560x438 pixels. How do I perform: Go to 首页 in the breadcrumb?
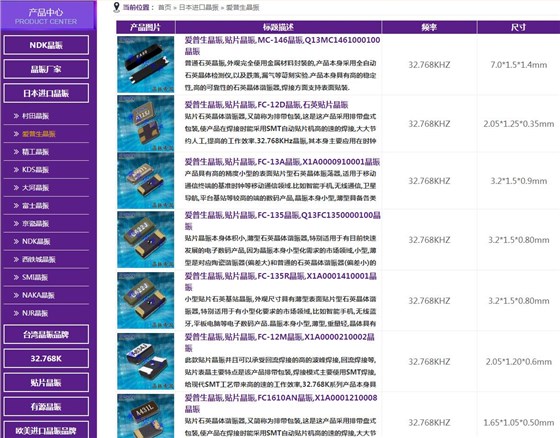click(x=164, y=7)
